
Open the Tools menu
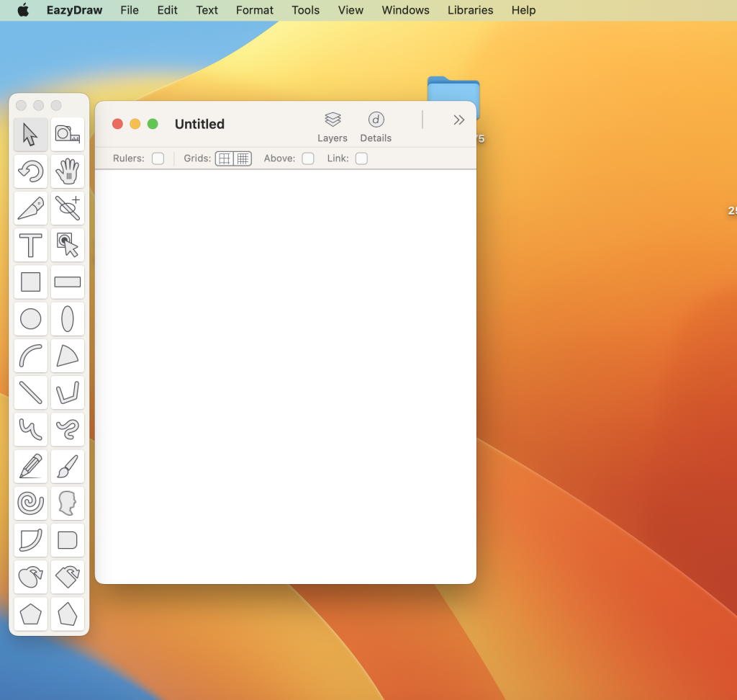305,10
